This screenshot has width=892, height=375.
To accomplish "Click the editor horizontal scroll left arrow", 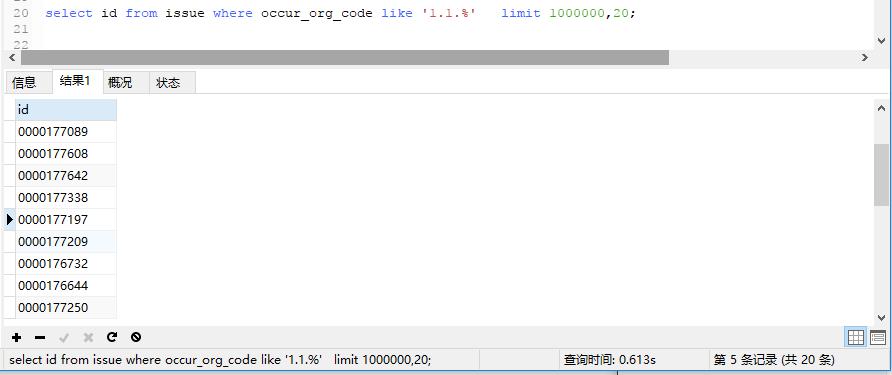I will point(12,57).
